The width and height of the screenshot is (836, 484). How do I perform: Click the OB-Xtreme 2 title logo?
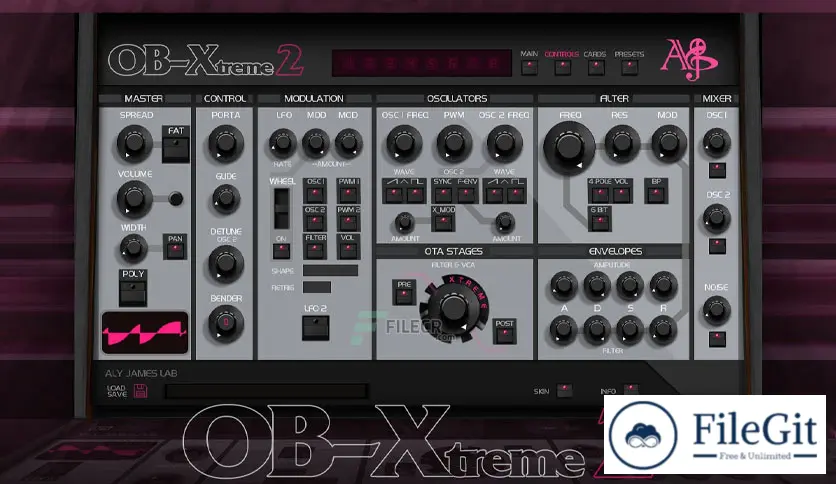tap(206, 60)
